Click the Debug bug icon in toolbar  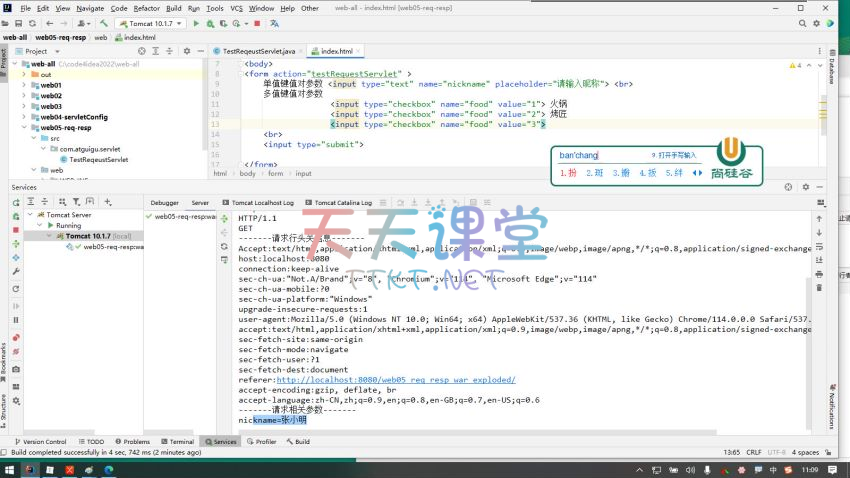tap(210, 22)
